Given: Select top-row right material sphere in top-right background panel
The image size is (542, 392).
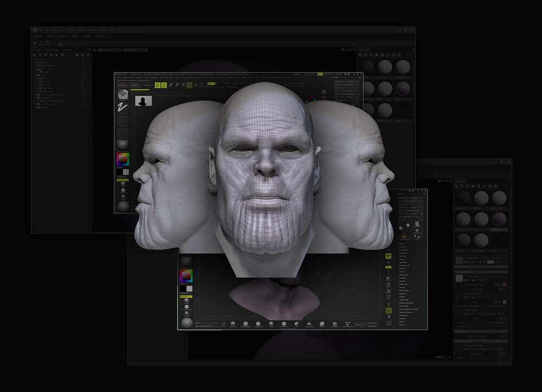Looking at the screenshot, I should click(x=403, y=67).
